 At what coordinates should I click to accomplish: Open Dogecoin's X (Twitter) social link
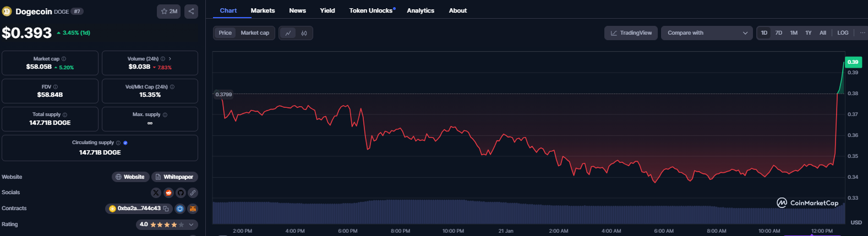pos(156,193)
